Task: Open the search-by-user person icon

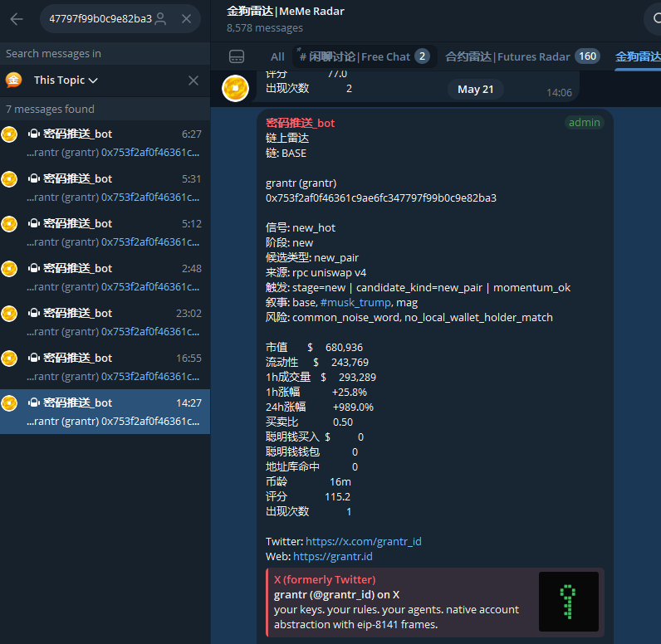Action: [160, 19]
